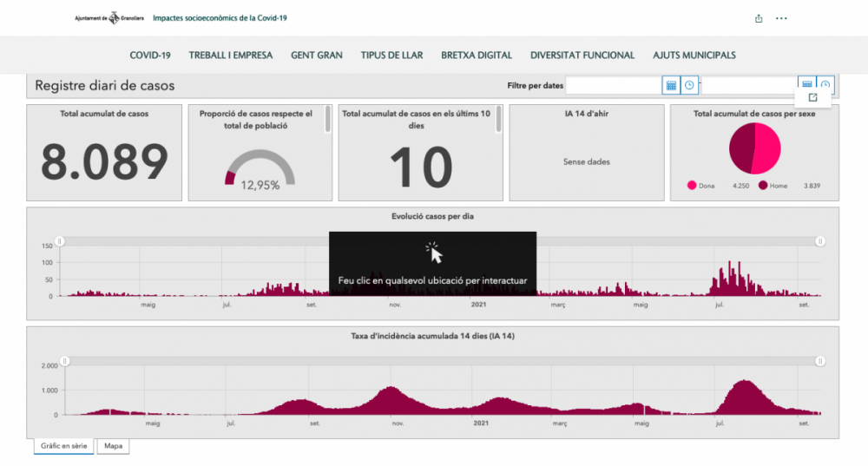Viewport: 868px width, 466px height.
Task: Select the BRETXA DIGITAL tab
Action: [477, 56]
